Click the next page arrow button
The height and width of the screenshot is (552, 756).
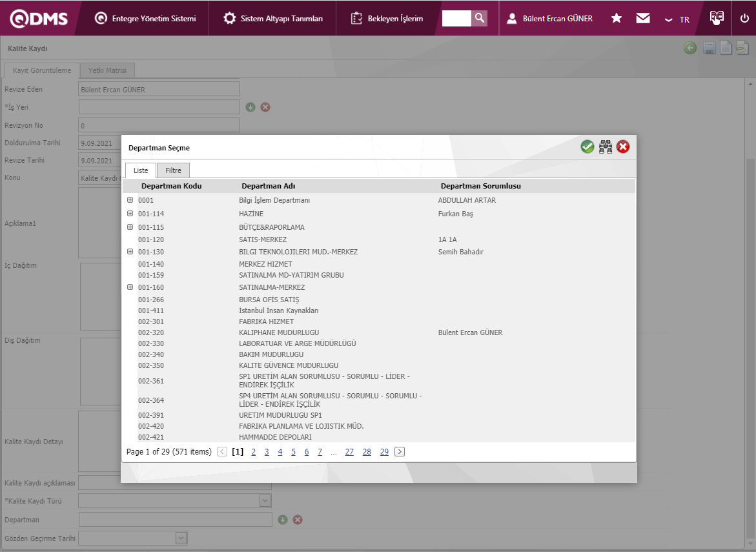[400, 452]
